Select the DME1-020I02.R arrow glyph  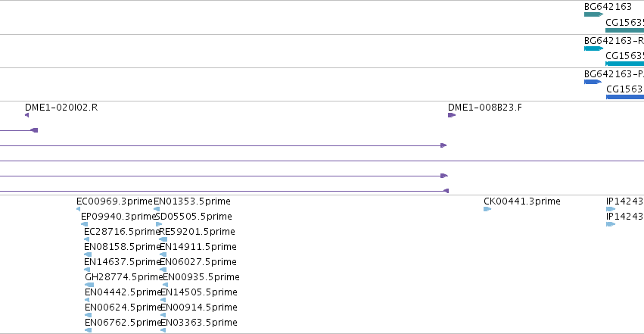pyautogui.click(x=27, y=115)
